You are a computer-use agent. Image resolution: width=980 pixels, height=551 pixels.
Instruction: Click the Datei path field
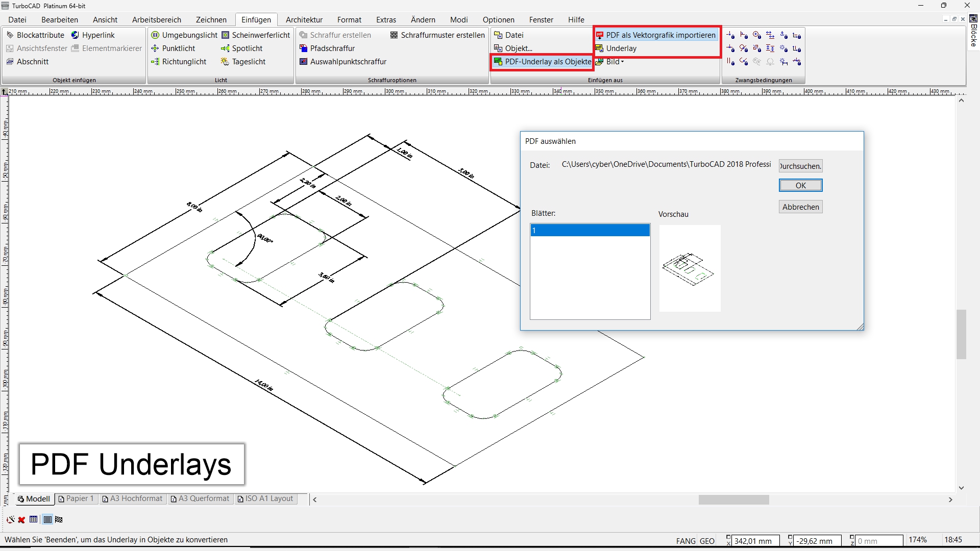tap(666, 164)
